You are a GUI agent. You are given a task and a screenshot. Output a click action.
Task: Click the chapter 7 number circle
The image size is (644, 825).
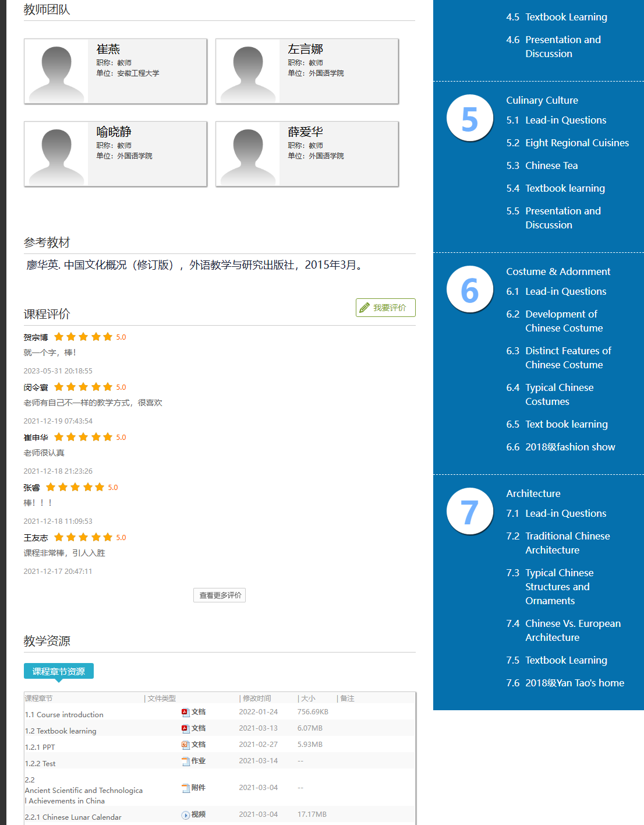click(470, 512)
